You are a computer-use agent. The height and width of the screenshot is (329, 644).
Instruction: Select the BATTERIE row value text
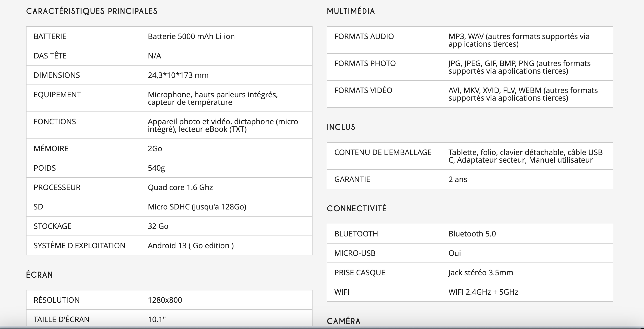coord(191,36)
